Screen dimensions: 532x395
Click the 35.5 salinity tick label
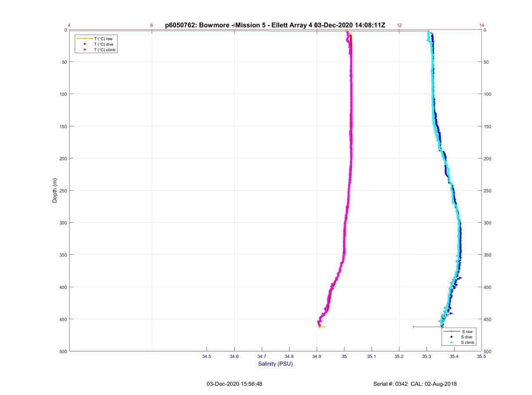pyautogui.click(x=481, y=356)
